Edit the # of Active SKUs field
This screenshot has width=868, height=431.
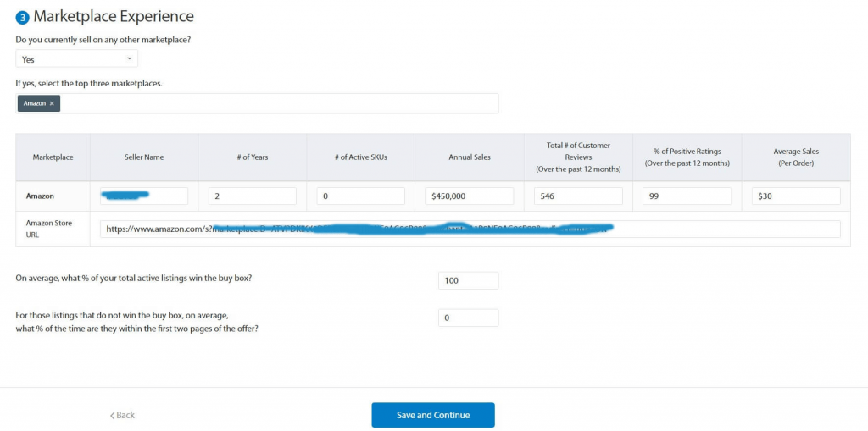tap(361, 196)
